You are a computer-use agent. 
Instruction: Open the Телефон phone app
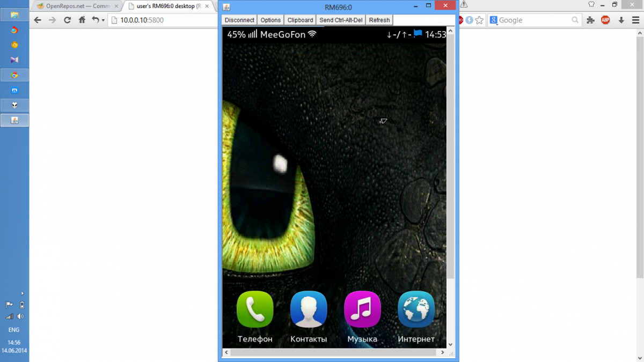(255, 309)
